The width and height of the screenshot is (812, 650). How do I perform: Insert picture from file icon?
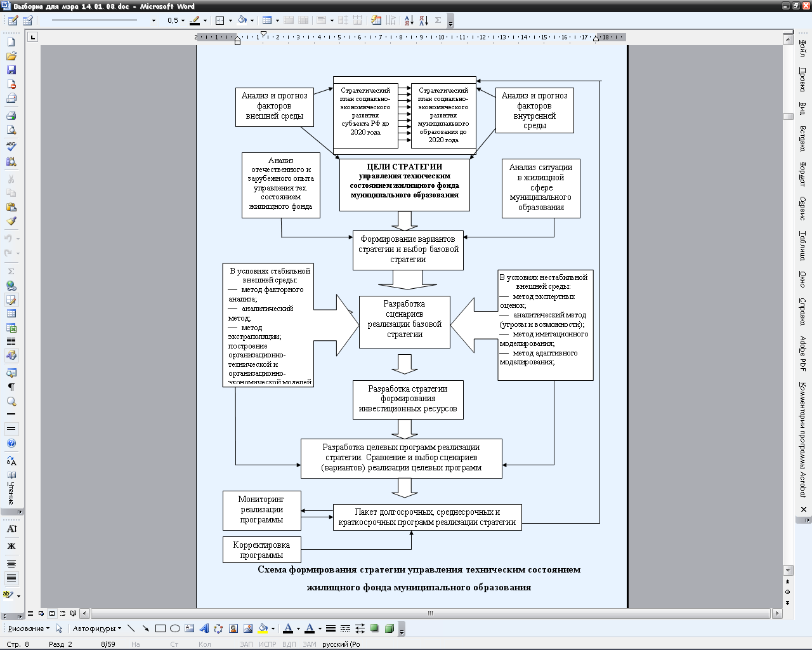(x=247, y=628)
